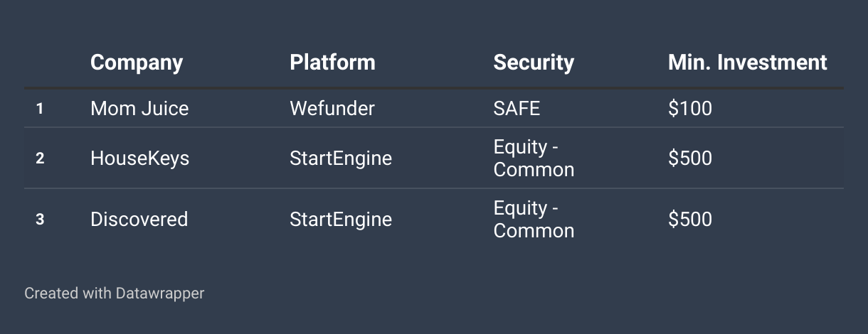The height and width of the screenshot is (334, 868).
Task: Select the Discovered company cell
Action: pos(139,219)
